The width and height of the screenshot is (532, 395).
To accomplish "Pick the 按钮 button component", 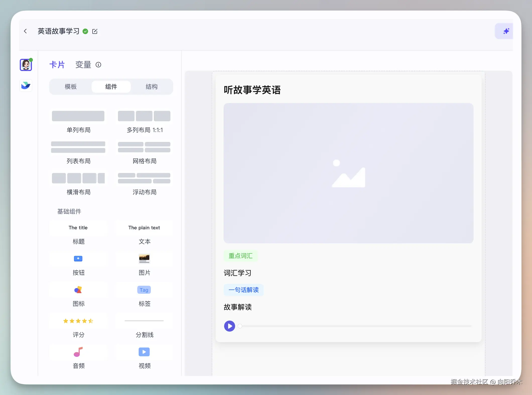I will coord(78,259).
